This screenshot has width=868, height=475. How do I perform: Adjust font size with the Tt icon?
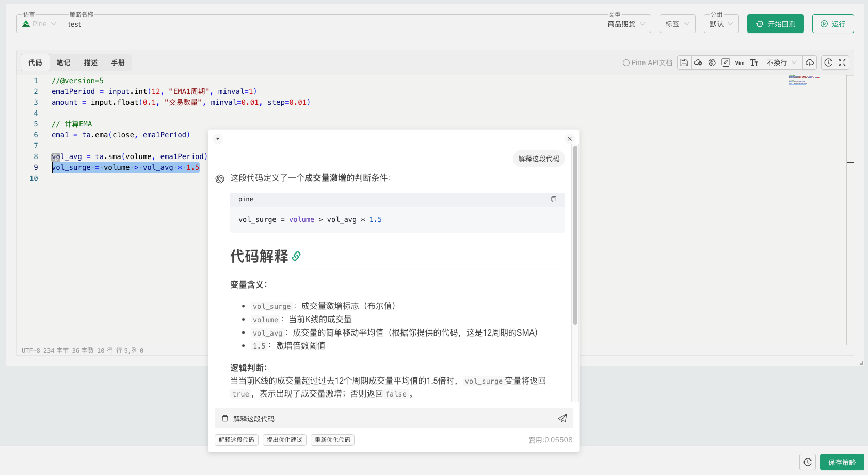click(x=754, y=62)
